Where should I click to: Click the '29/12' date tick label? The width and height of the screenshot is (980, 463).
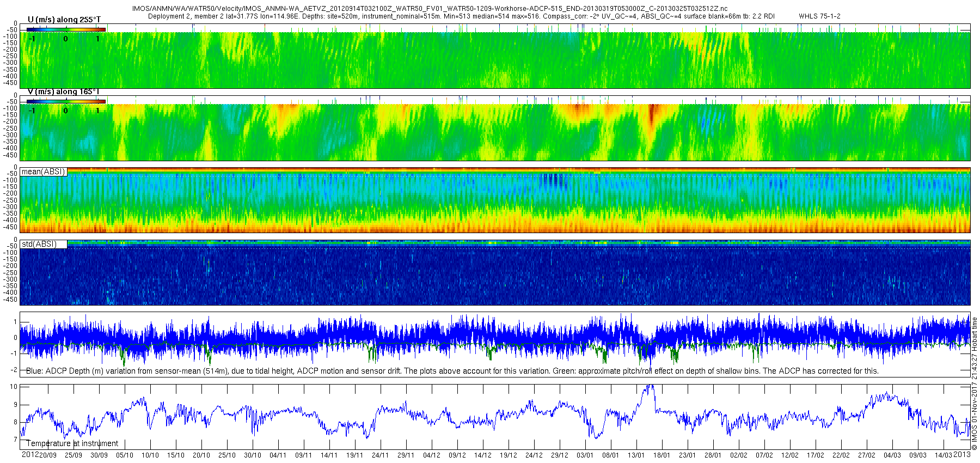[560, 455]
